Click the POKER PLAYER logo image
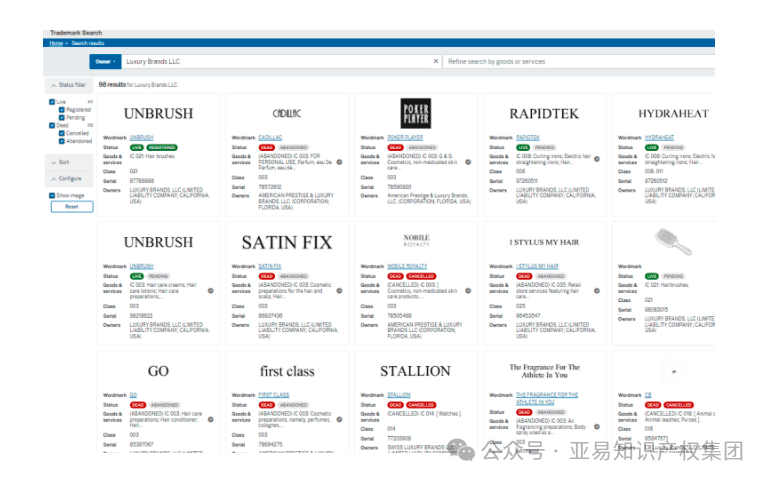This screenshot has height=481, width=768. tap(416, 113)
